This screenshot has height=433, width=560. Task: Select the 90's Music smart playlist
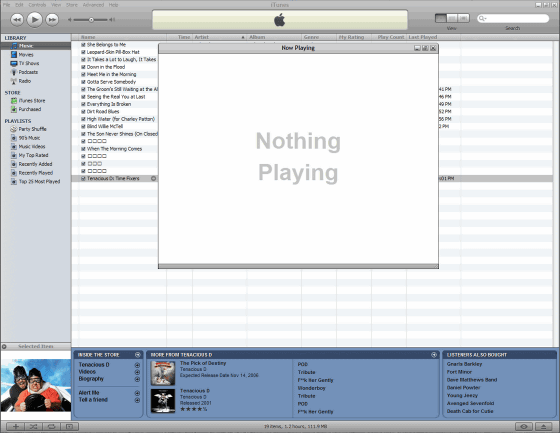coord(29,138)
